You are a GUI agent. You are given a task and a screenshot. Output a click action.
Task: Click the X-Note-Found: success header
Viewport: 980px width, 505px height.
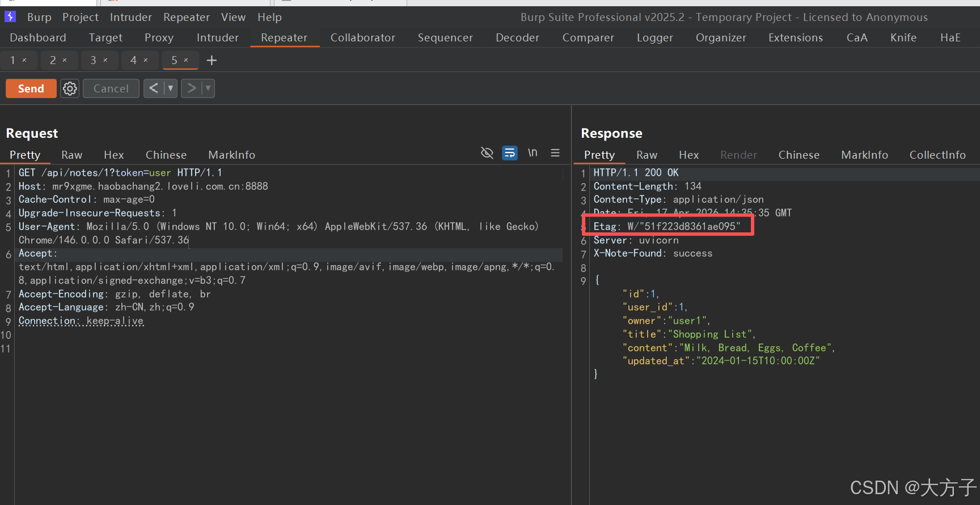(653, 253)
